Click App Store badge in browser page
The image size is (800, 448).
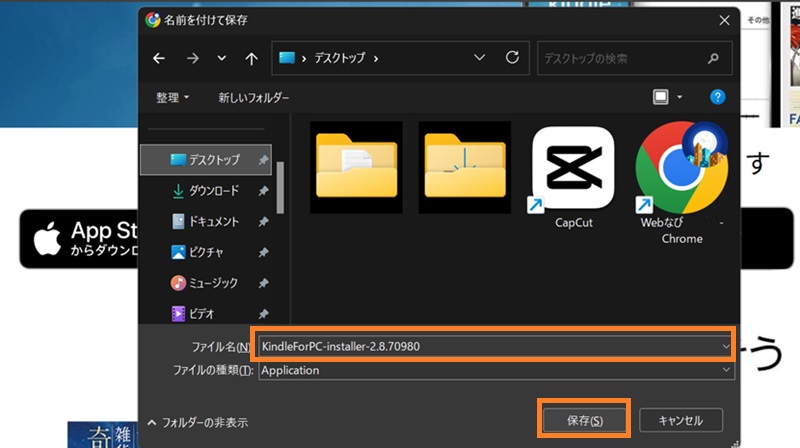click(x=79, y=238)
